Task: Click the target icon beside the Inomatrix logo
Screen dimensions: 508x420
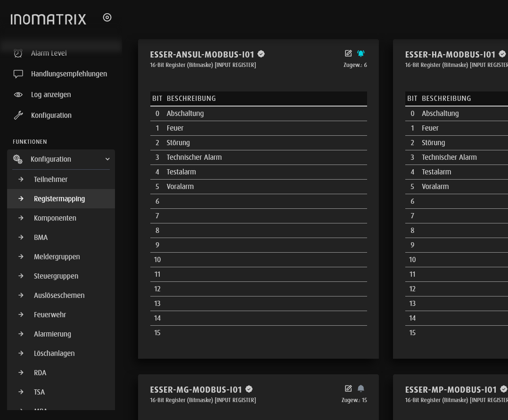Action: coord(107,17)
